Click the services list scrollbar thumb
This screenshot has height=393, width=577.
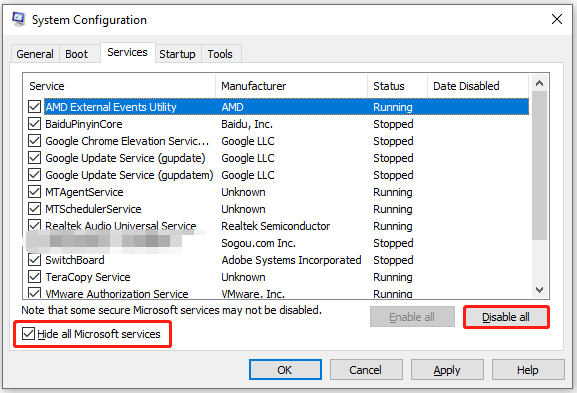pos(539,166)
